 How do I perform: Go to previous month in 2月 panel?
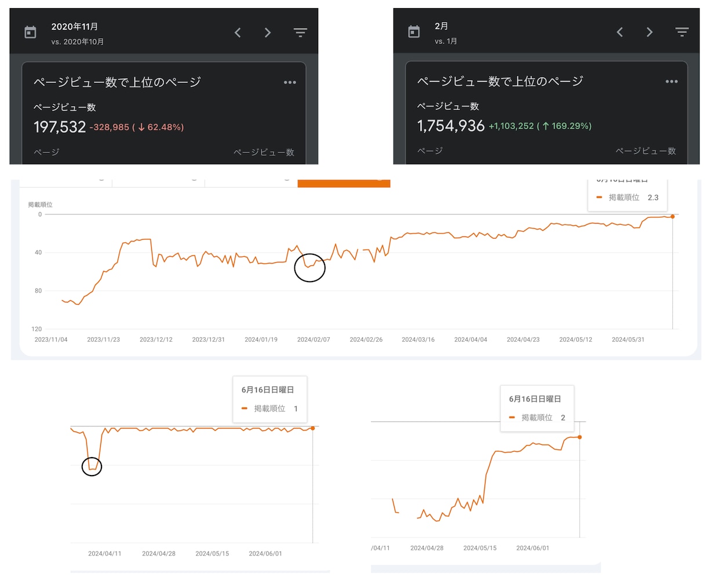pos(619,32)
